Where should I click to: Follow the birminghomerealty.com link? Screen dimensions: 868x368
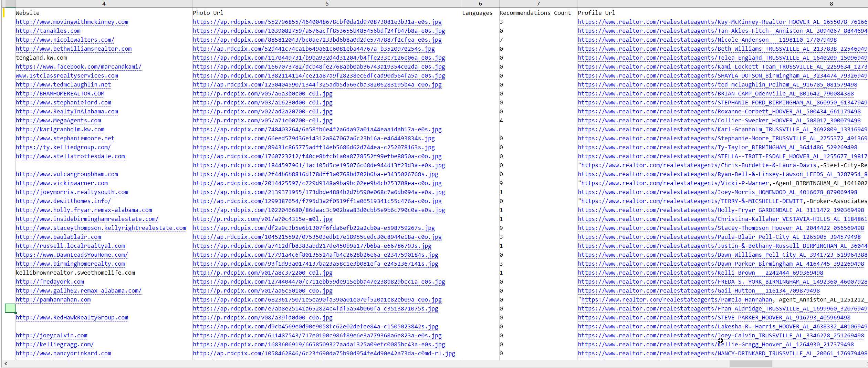point(70,264)
